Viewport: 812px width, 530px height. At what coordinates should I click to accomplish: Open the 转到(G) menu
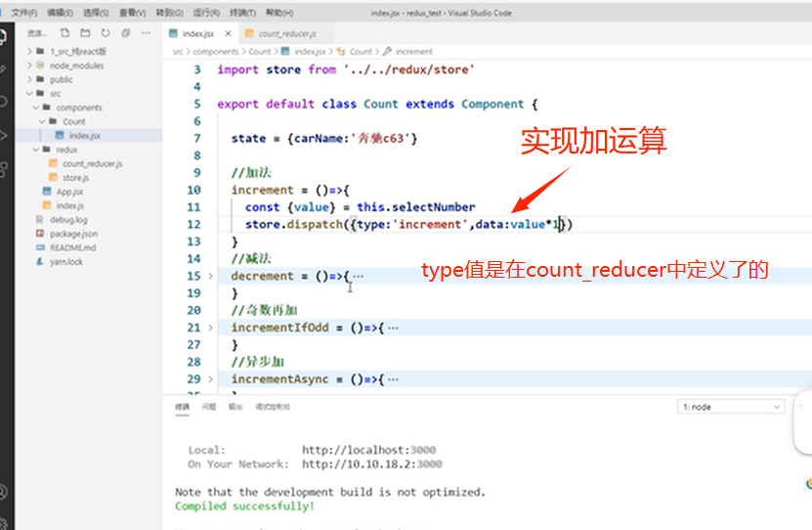169,13
